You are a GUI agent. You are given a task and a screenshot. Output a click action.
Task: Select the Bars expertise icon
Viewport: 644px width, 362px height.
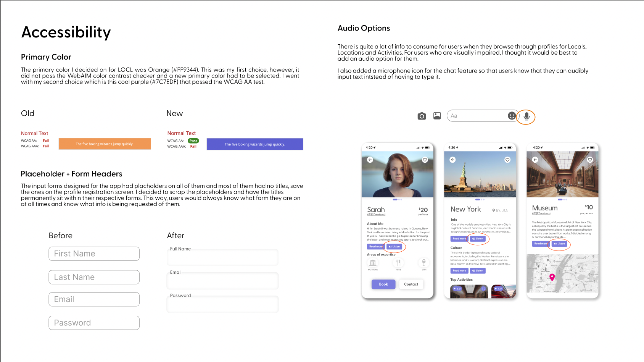coord(424,263)
